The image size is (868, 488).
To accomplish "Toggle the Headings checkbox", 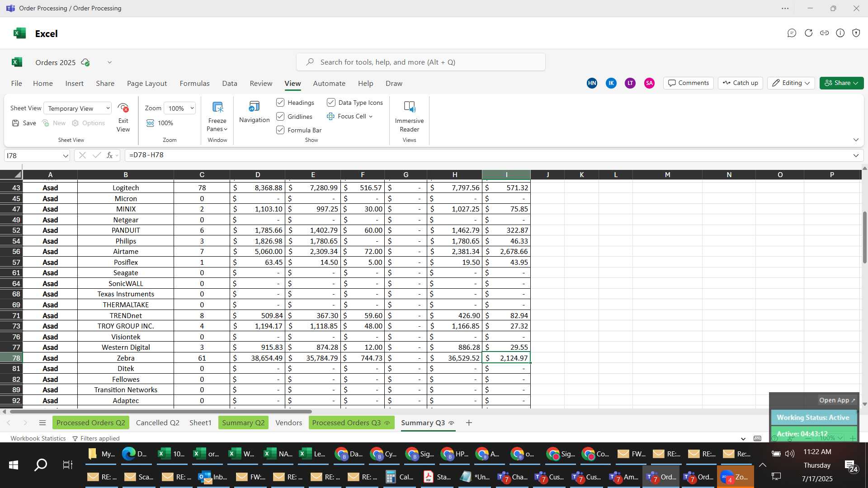I will coord(280,103).
